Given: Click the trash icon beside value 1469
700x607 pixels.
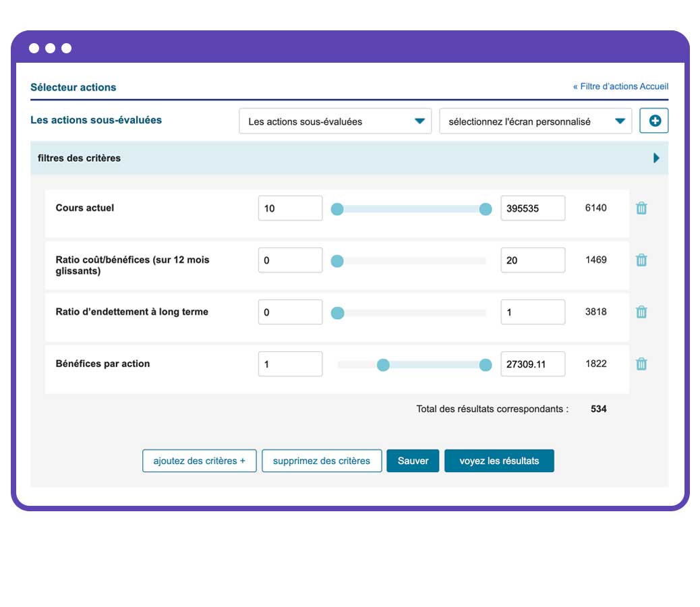Looking at the screenshot, I should click(x=641, y=260).
